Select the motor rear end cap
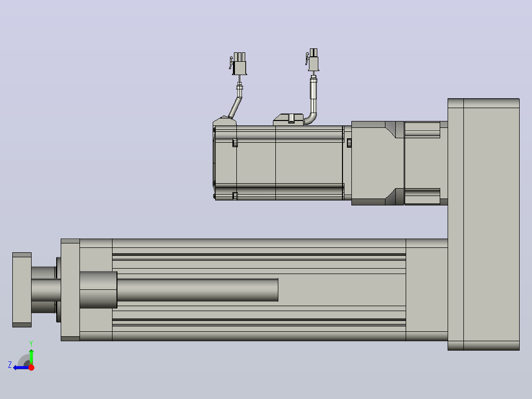 click(225, 162)
